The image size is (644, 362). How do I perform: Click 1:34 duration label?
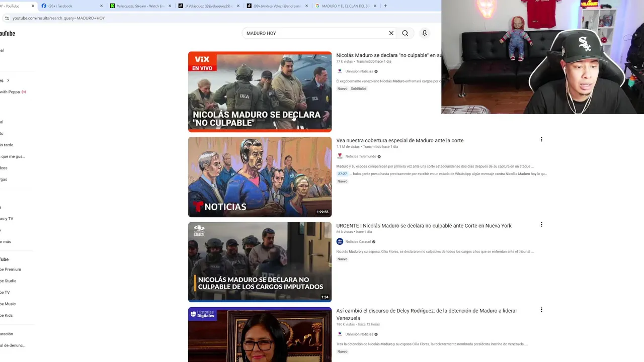[325, 297]
